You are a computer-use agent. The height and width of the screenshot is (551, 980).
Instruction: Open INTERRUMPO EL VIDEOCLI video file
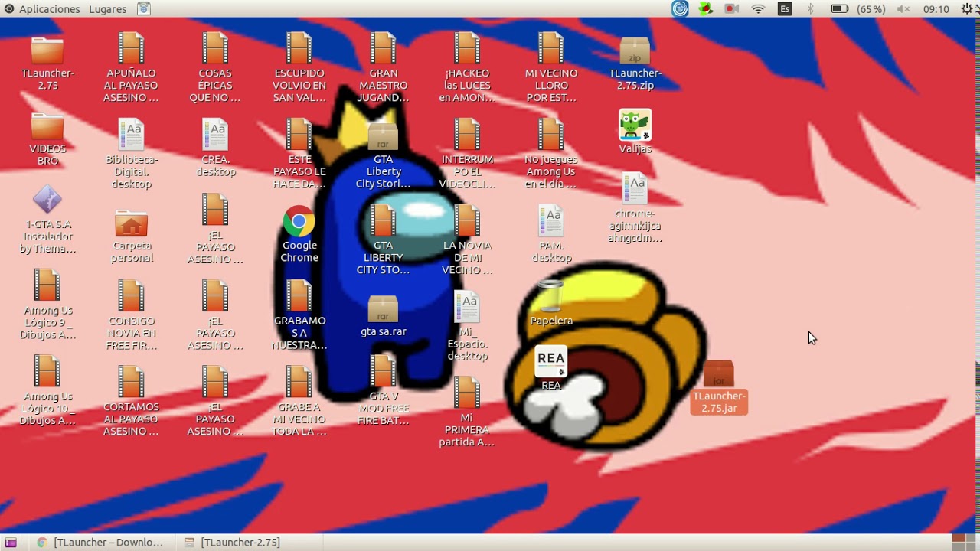point(467,135)
